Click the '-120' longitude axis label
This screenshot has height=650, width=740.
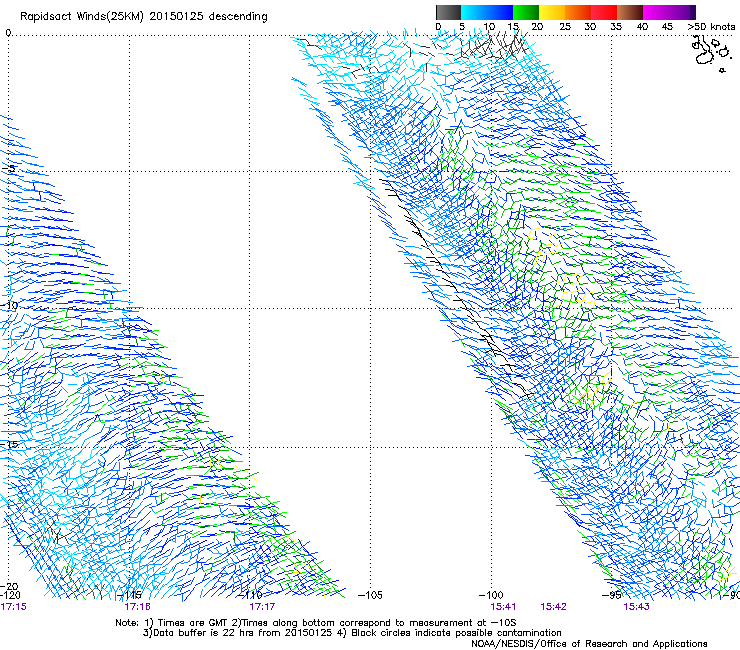point(10,595)
